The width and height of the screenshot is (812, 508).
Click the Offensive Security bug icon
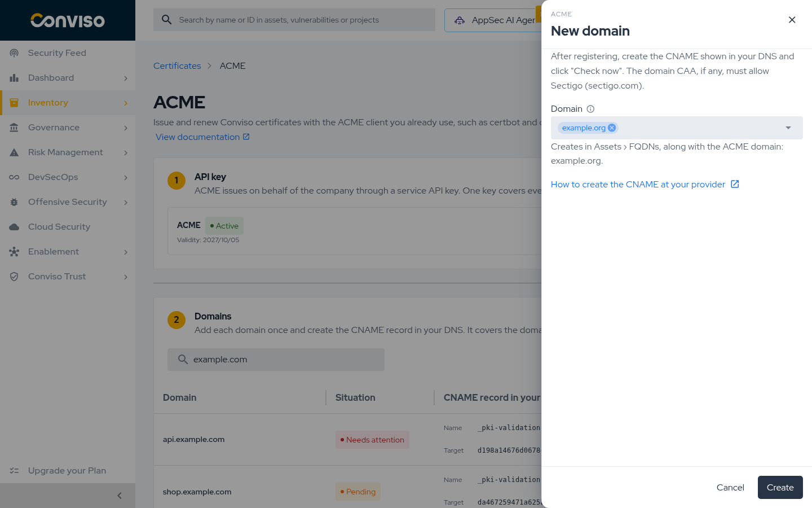click(x=14, y=202)
